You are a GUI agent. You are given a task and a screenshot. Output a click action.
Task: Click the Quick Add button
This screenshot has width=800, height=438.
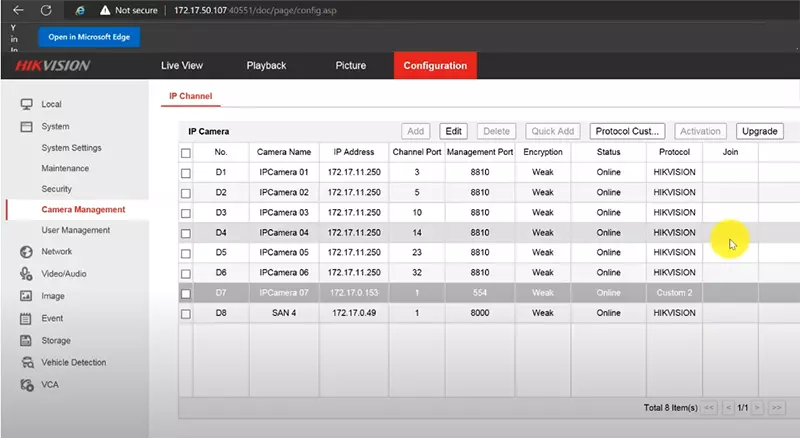(553, 131)
